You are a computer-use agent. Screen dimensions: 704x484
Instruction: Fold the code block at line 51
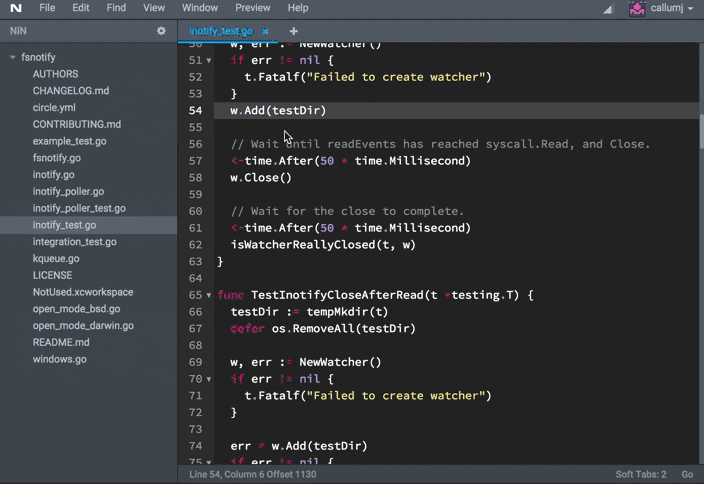click(x=209, y=61)
